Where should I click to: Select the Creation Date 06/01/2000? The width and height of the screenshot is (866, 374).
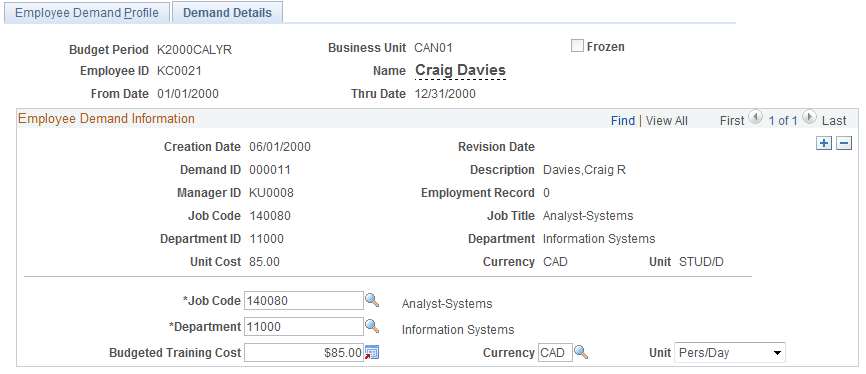[280, 147]
